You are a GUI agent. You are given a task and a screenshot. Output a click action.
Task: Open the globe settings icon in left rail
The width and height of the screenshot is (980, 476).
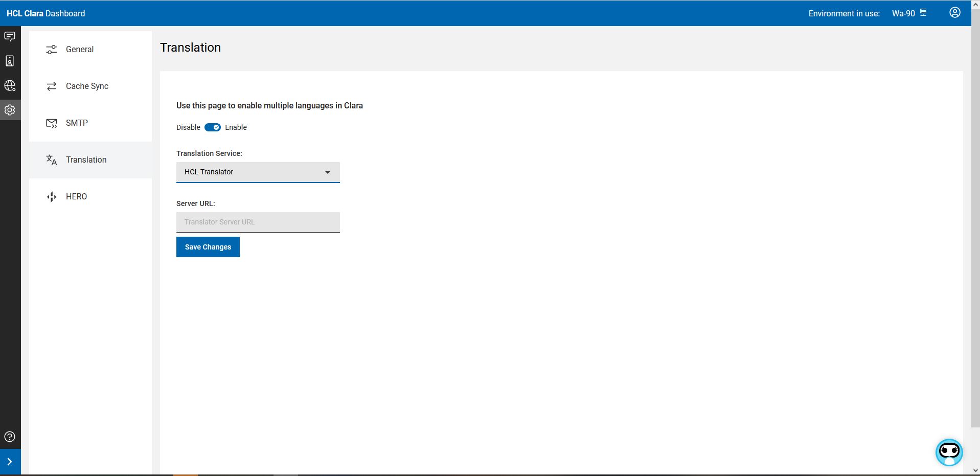click(x=10, y=85)
